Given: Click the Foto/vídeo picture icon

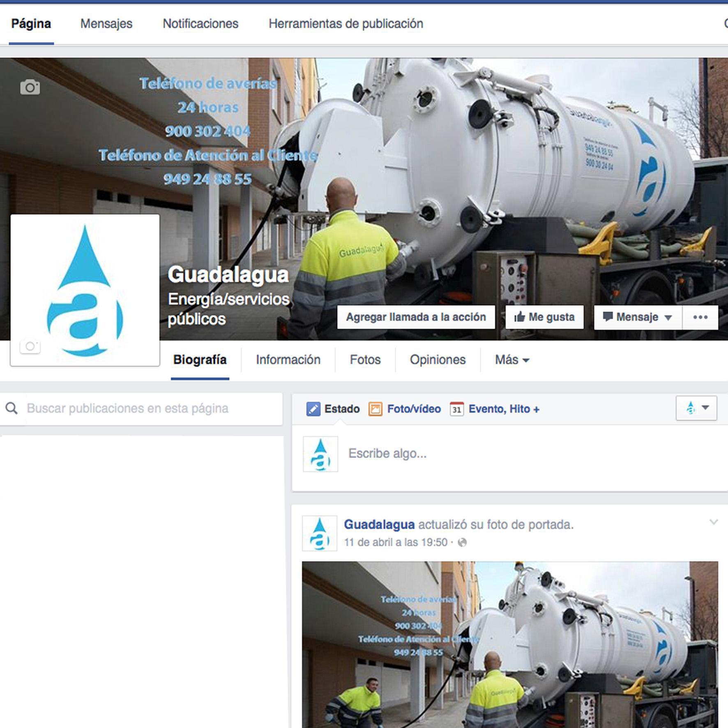Looking at the screenshot, I should [375, 409].
